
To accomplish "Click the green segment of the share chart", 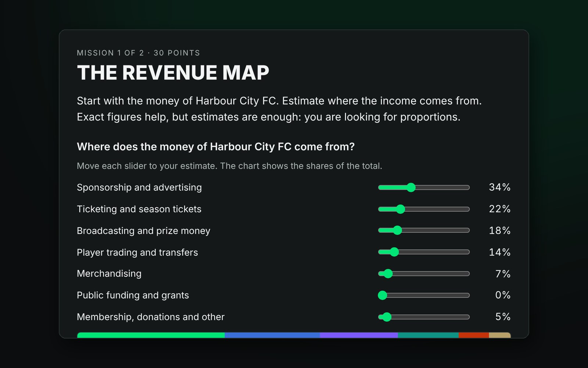I will (x=151, y=335).
